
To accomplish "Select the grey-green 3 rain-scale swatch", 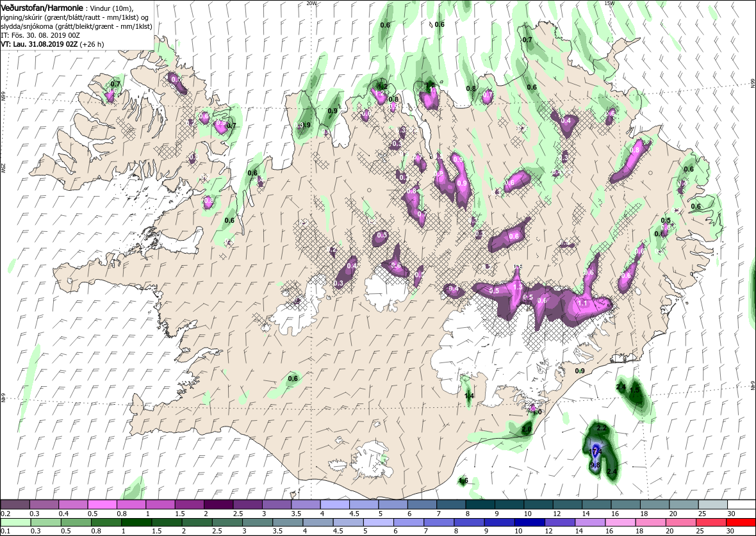I will coord(258,523).
